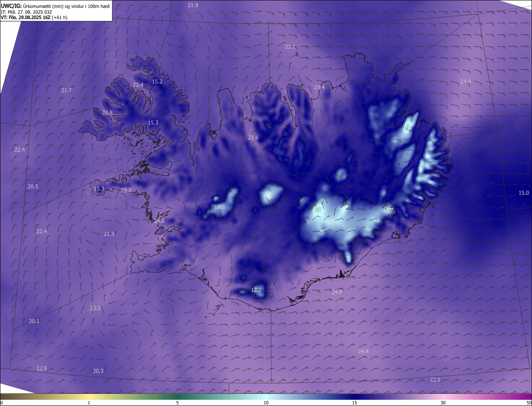532x406 pixels.
Task: Click the 21.9 value label on the map
Action: tap(193, 5)
